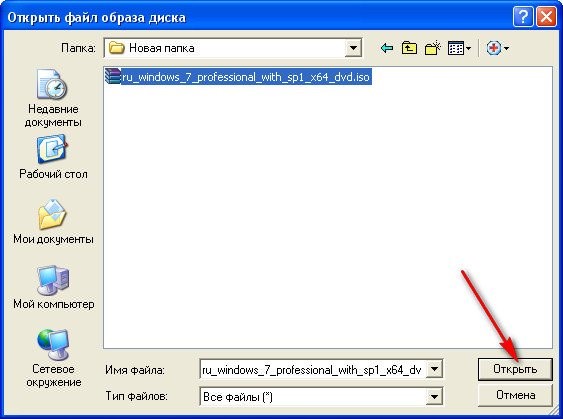Click into the Имя файла text field
This screenshot has height=419, width=563.
click(x=313, y=369)
